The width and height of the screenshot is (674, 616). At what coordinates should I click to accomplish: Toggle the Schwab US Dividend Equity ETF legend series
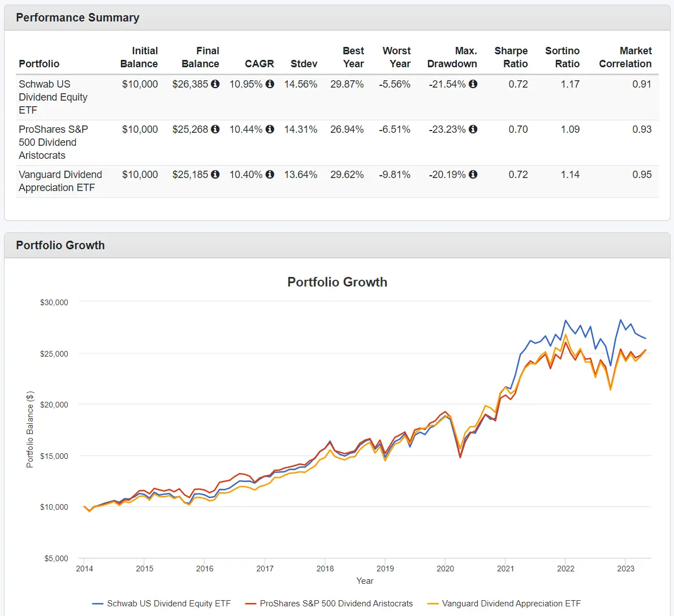tap(162, 604)
